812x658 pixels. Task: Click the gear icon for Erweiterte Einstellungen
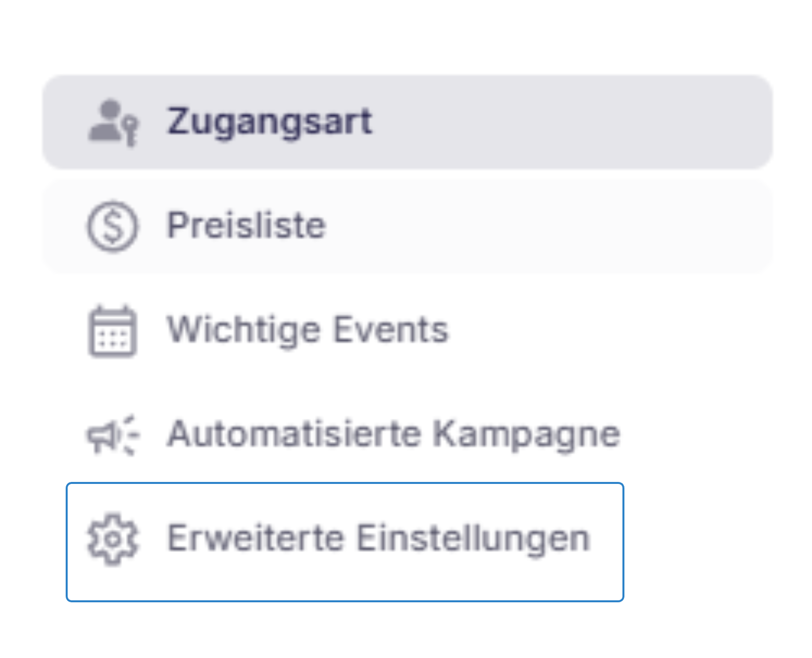point(112,538)
